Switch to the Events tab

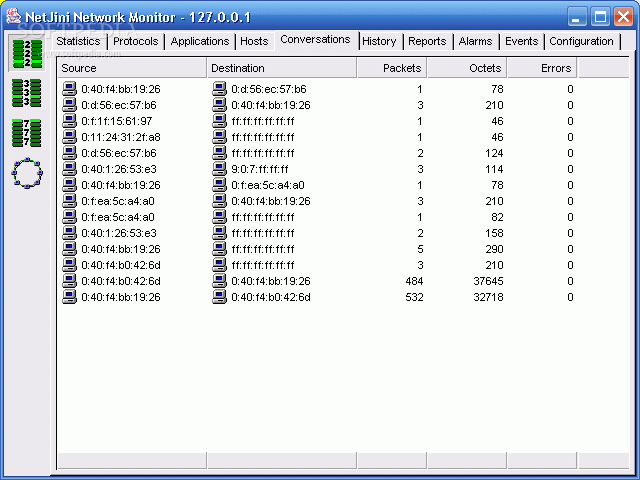point(522,41)
